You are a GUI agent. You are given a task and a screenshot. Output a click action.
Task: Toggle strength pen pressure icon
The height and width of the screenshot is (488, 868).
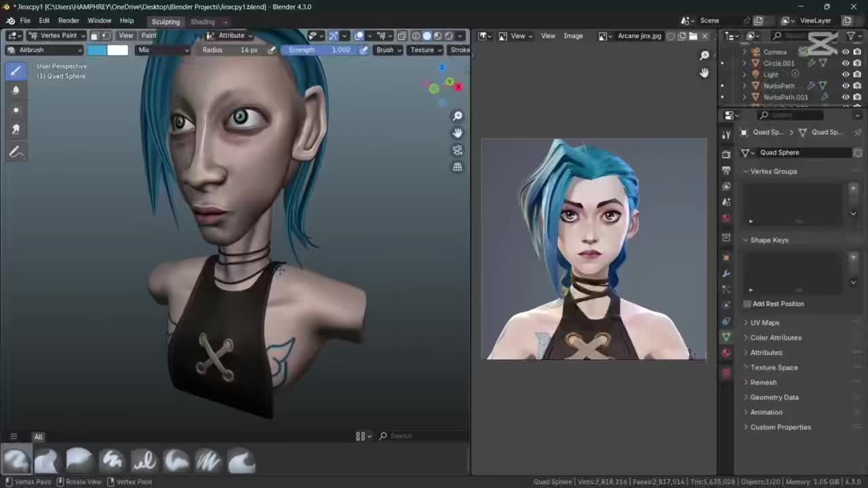click(363, 49)
